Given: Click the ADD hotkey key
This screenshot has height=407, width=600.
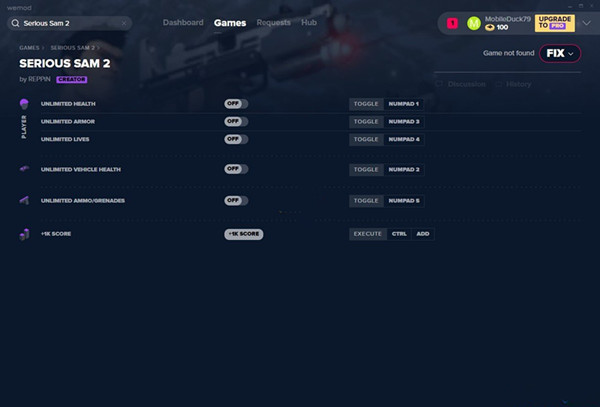Looking at the screenshot, I should click(x=422, y=234).
